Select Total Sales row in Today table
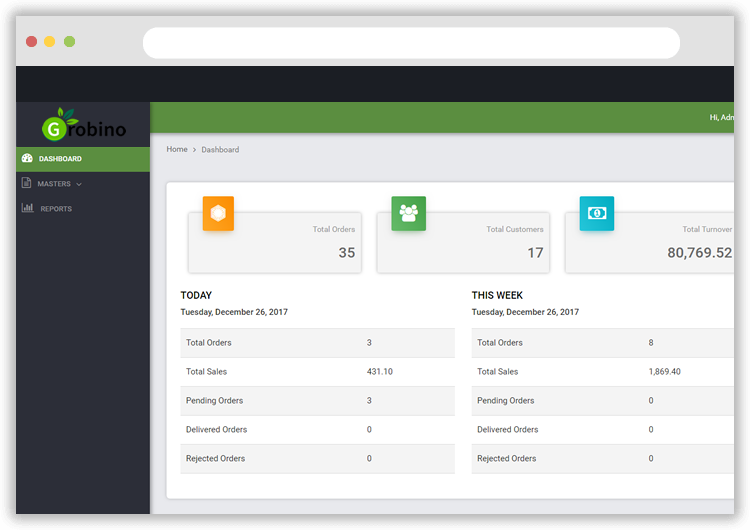Viewport: 750px width, 530px height. click(318, 372)
